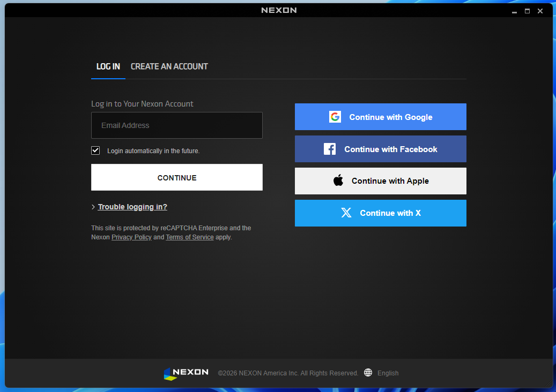The height and width of the screenshot is (392, 556).
Task: Click the 'Log in to Your Nexon Account' heading
Action: pos(142,104)
